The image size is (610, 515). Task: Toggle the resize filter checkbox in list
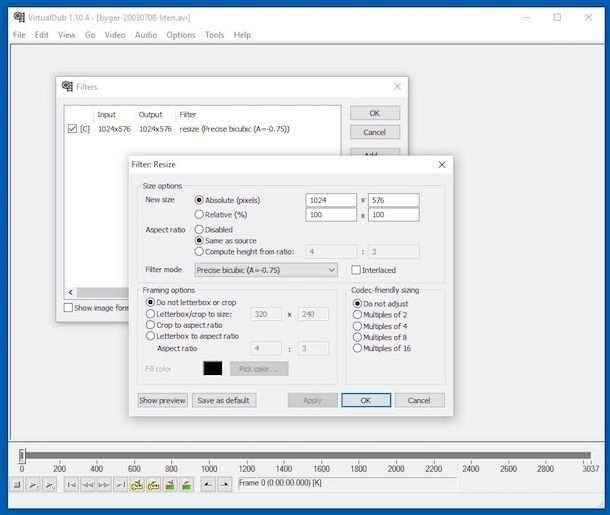[x=71, y=129]
